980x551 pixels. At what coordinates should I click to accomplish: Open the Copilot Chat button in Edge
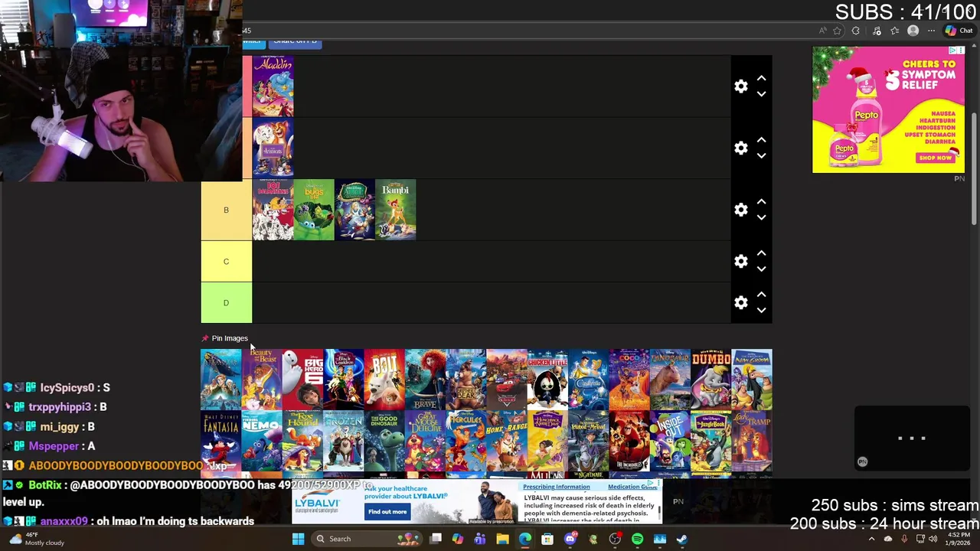point(959,31)
